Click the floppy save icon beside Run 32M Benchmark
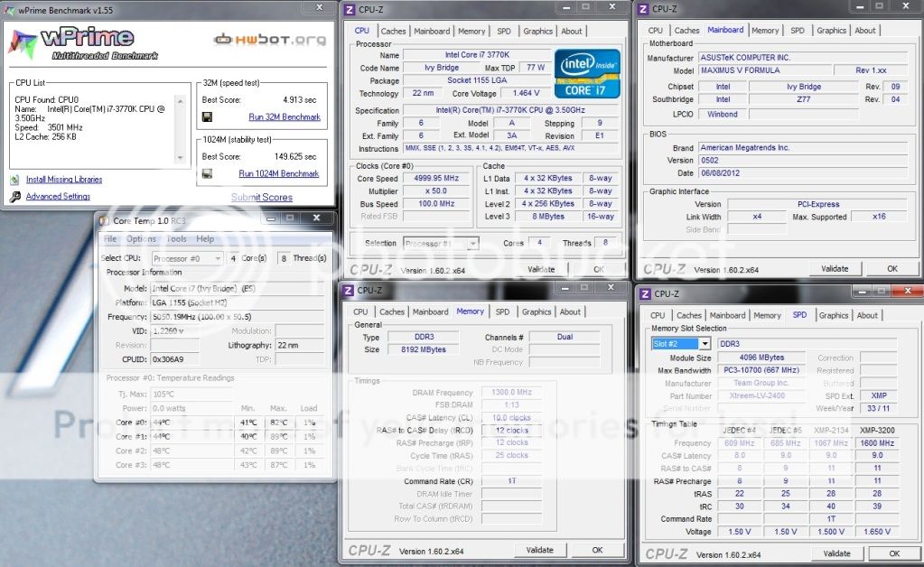 (x=208, y=117)
